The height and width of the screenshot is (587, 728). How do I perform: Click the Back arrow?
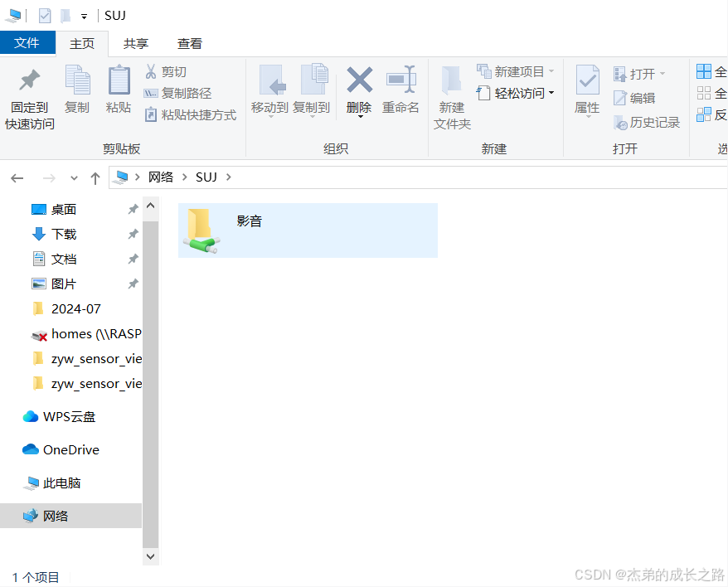pyautogui.click(x=17, y=178)
